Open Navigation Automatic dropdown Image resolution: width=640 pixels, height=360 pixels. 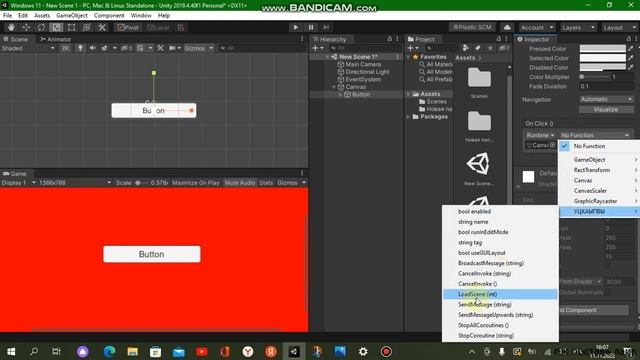pos(606,99)
